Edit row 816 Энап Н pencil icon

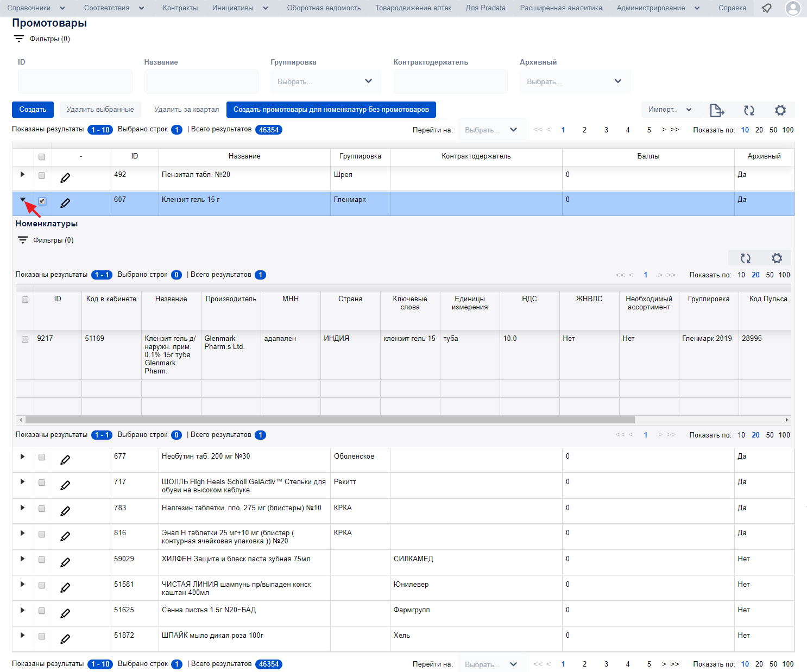click(x=65, y=536)
